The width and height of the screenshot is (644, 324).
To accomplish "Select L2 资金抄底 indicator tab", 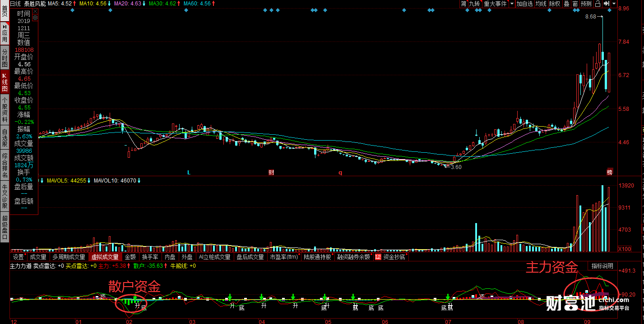I will (391, 257).
